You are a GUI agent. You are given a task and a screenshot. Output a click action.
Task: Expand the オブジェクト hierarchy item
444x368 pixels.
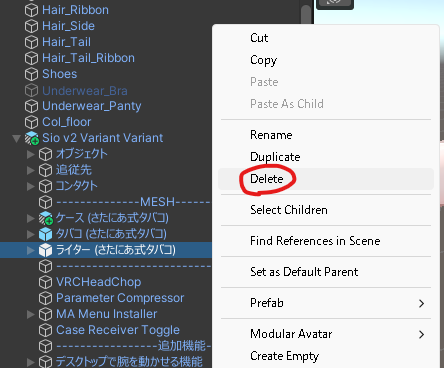click(31, 154)
